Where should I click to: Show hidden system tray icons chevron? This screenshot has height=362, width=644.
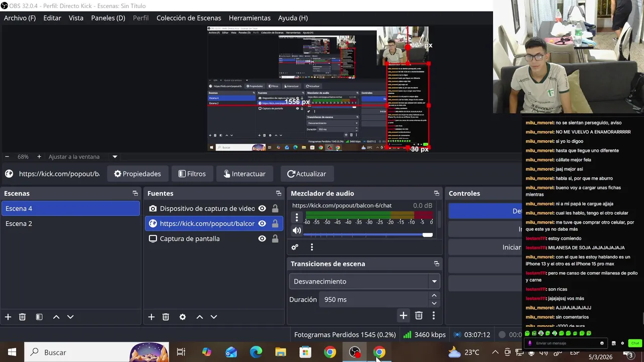click(x=495, y=352)
